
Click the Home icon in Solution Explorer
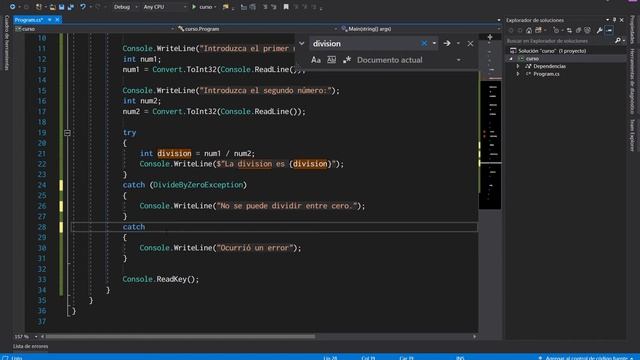click(529, 30)
